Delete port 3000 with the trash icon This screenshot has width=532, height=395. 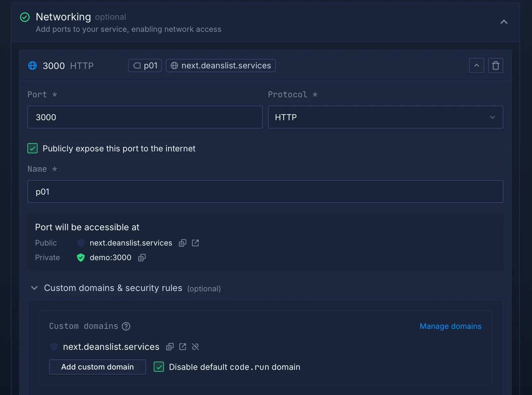click(495, 66)
